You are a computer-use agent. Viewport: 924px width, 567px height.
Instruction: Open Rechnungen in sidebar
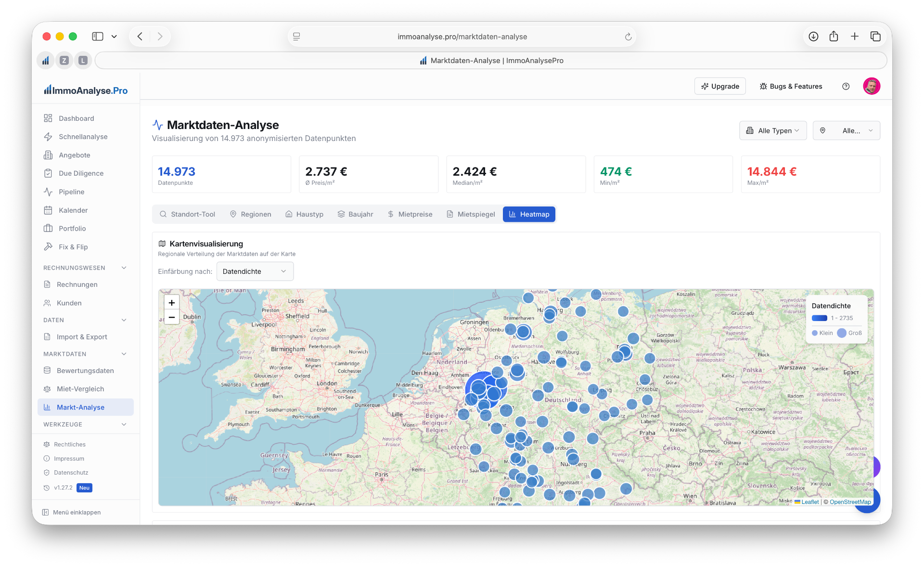pos(86,284)
